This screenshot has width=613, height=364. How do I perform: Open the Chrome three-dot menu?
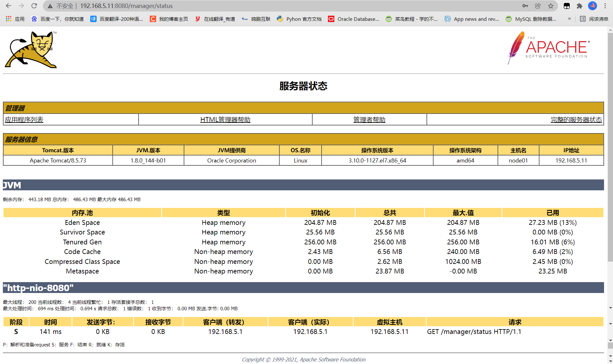coord(605,6)
